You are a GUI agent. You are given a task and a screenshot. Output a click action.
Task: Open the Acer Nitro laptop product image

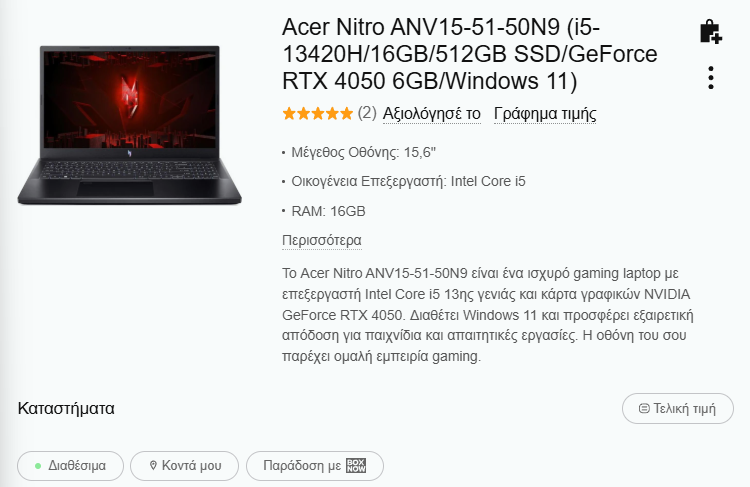click(130, 125)
